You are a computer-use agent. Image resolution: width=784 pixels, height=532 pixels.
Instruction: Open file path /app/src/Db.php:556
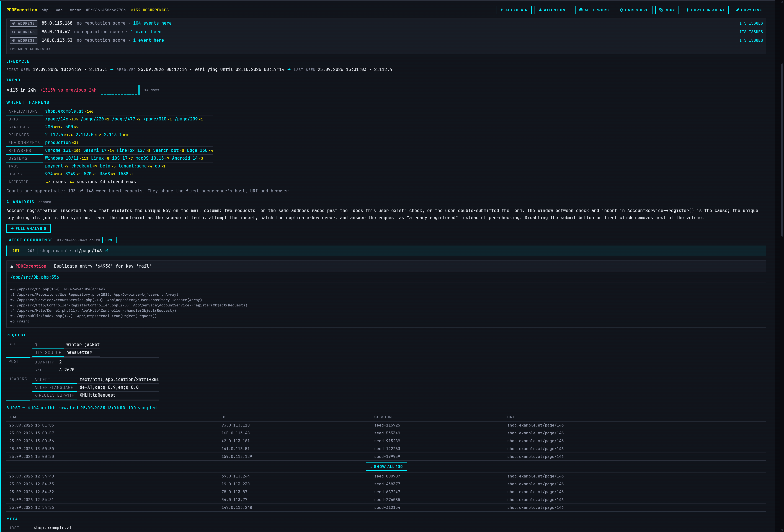click(35, 277)
